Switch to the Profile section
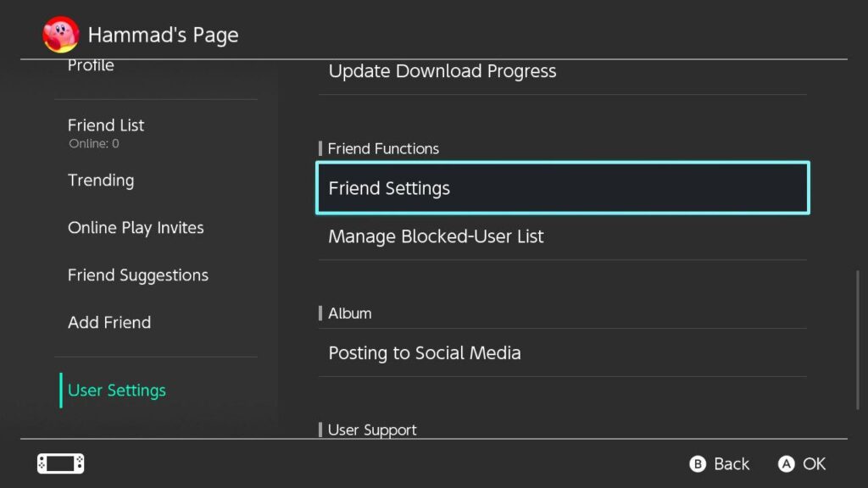Viewport: 868px width, 488px height. pos(91,65)
